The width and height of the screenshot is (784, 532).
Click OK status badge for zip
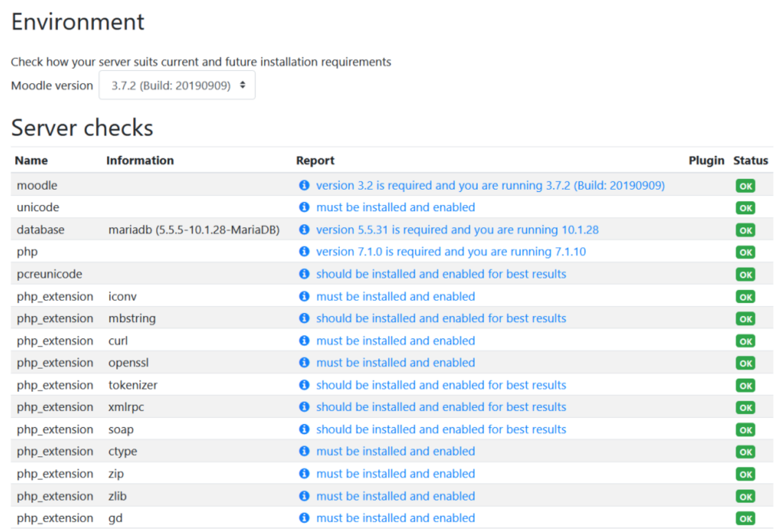pyautogui.click(x=745, y=474)
